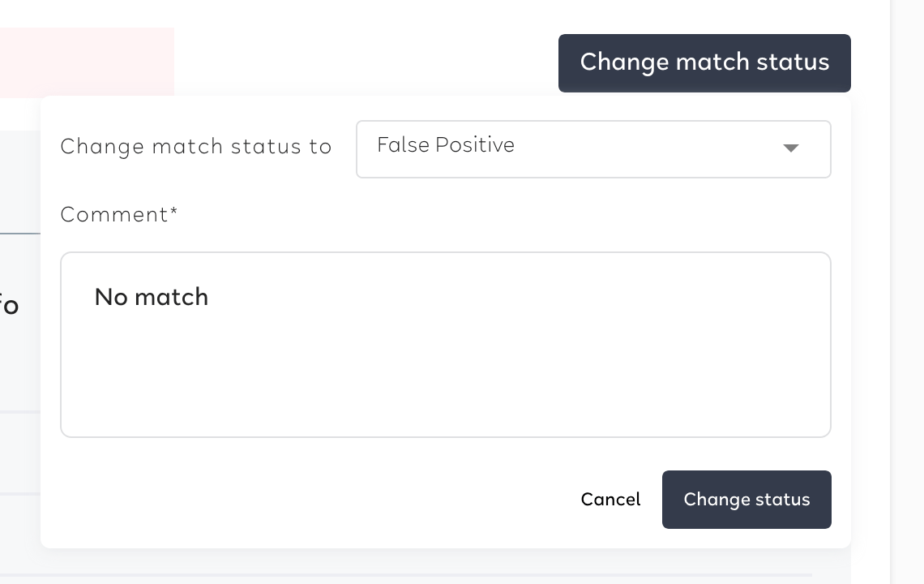The image size is (924, 584).
Task: Open the False Positive status dropdown
Action: [x=593, y=149]
